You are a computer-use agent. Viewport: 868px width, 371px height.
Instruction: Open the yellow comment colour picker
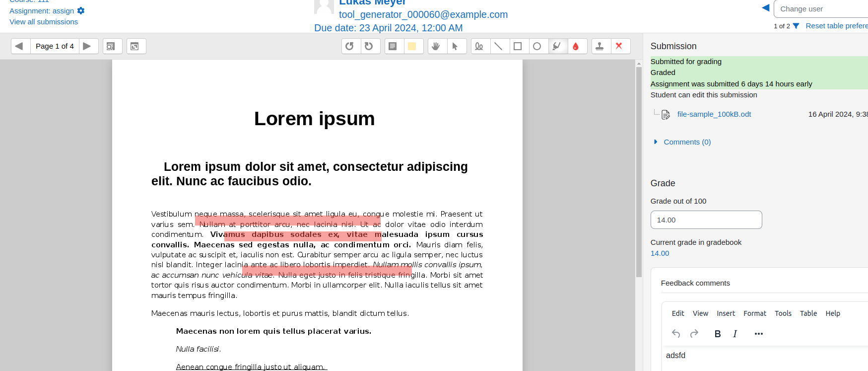(x=413, y=46)
